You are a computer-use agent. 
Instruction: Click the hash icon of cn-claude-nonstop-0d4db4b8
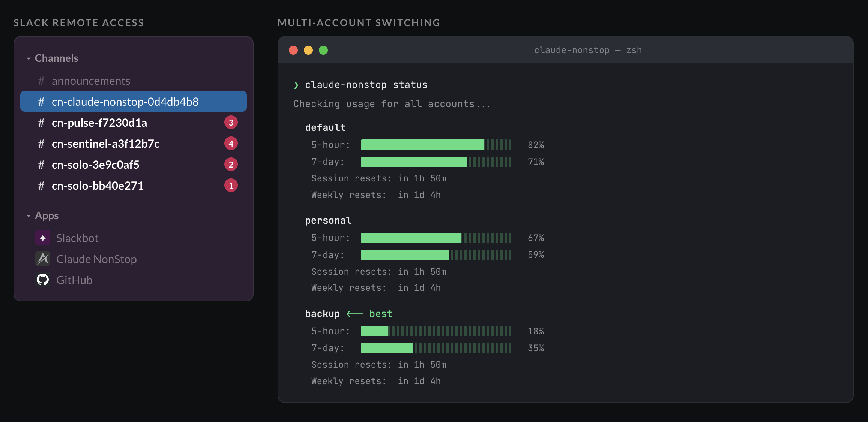tap(41, 102)
